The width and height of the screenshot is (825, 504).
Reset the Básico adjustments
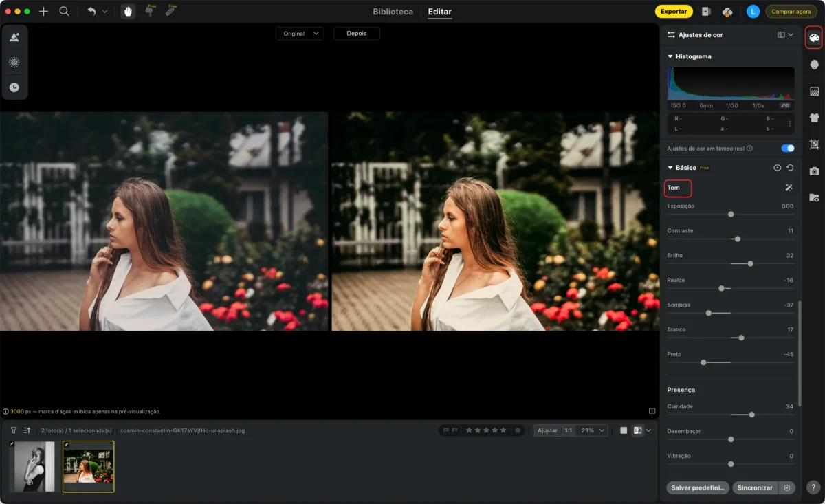pos(790,168)
